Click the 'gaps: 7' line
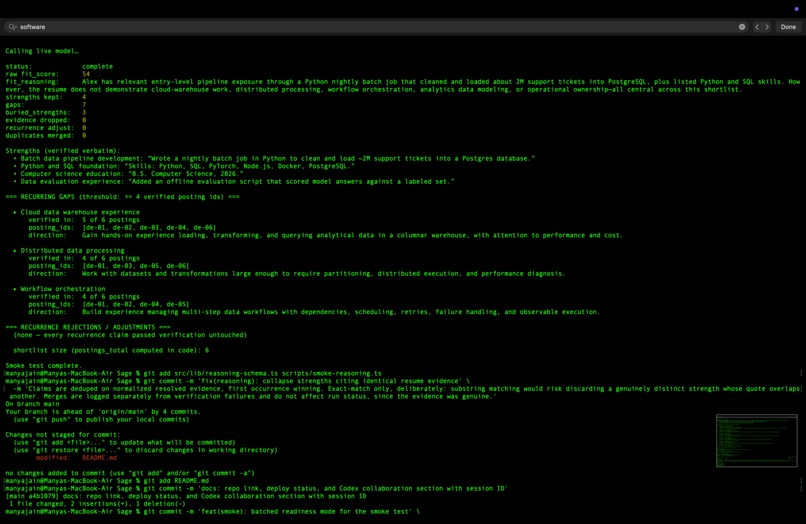This screenshot has height=524, width=806. (46, 105)
